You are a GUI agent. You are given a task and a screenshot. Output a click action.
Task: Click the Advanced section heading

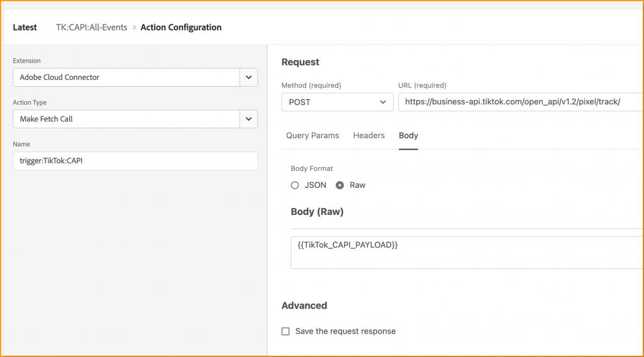tap(304, 305)
